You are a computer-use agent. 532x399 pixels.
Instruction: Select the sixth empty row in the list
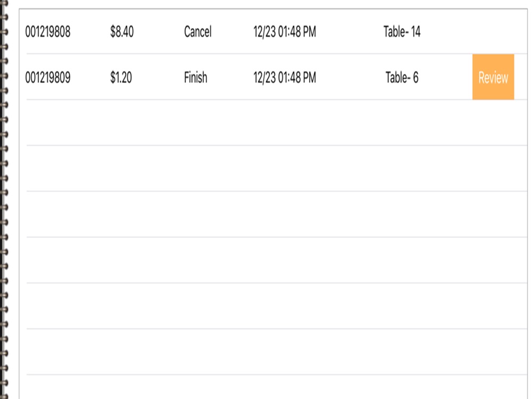pyautogui.click(x=277, y=352)
